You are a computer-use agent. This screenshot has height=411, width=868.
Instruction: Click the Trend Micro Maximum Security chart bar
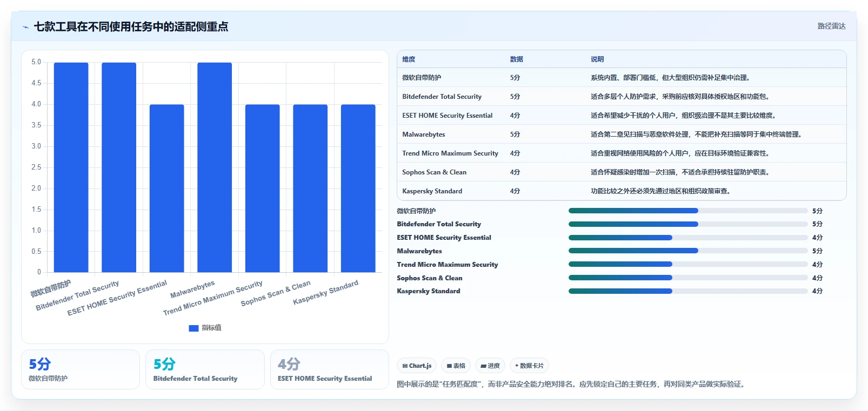pyautogui.click(x=262, y=188)
